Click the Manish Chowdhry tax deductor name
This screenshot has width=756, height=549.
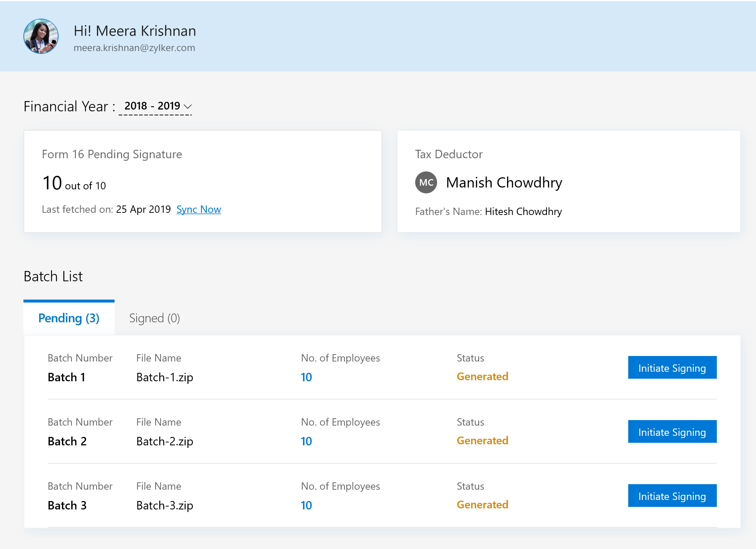coord(504,182)
